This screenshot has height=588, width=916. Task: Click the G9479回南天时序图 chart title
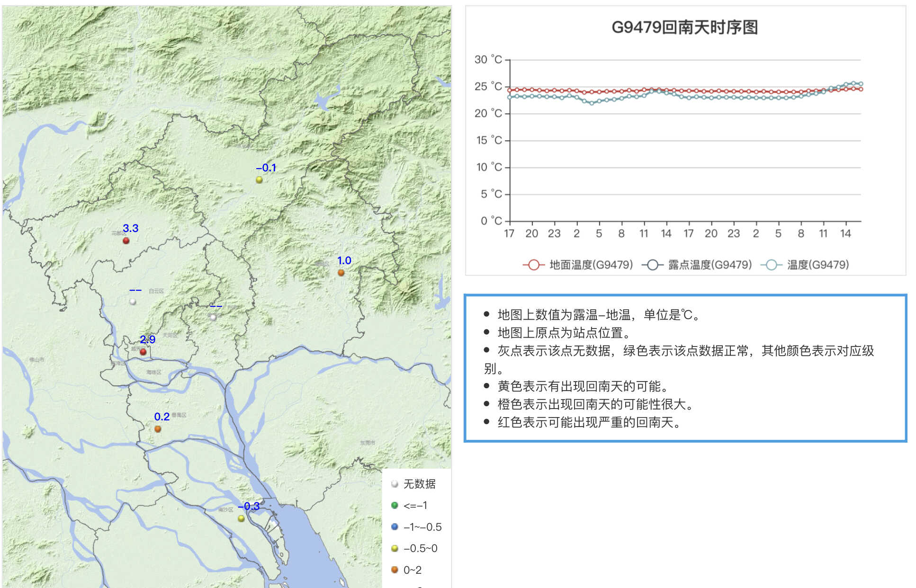tap(684, 27)
